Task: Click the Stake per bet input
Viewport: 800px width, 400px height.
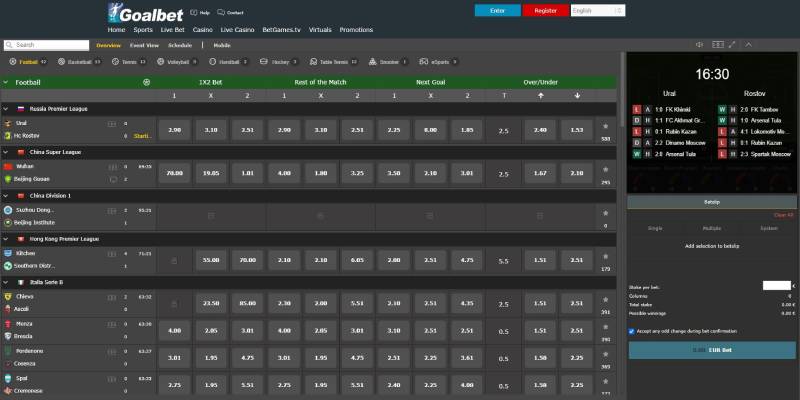Action: [x=777, y=286]
